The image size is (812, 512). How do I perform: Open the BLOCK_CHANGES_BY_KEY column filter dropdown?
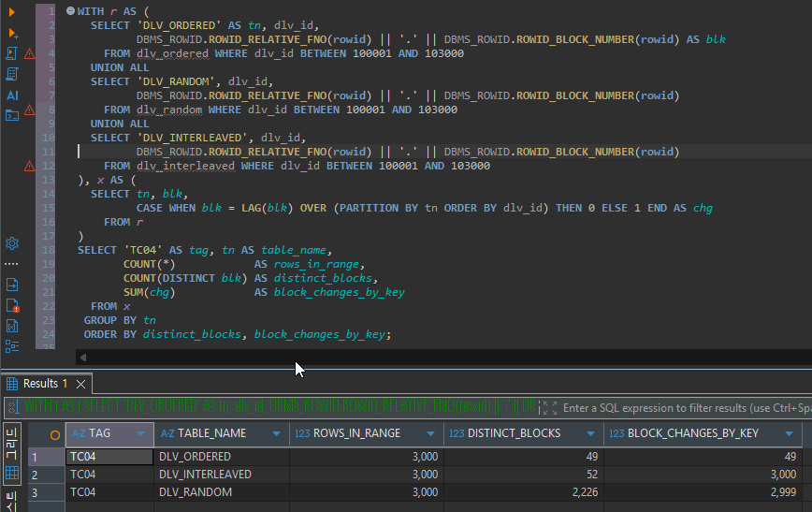tap(790, 433)
